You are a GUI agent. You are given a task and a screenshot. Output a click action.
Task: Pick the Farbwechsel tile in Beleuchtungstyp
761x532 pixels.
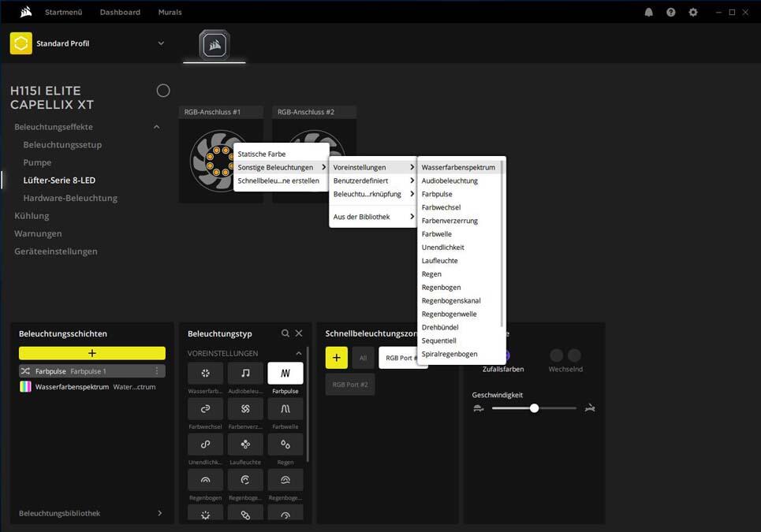pos(205,409)
